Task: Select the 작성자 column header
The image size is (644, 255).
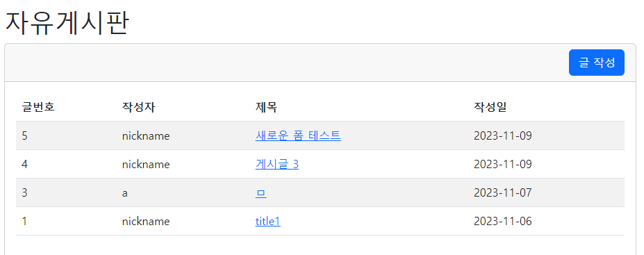Action: point(138,107)
